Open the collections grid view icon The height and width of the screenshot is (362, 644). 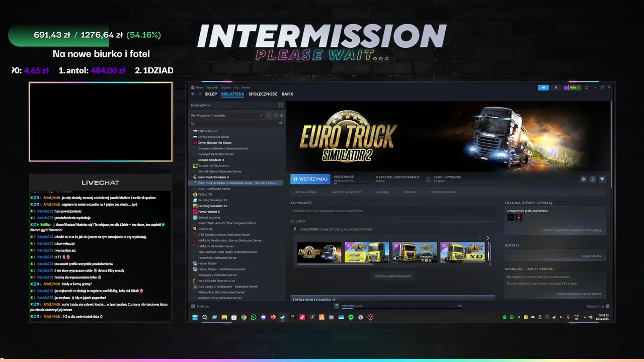point(281,105)
